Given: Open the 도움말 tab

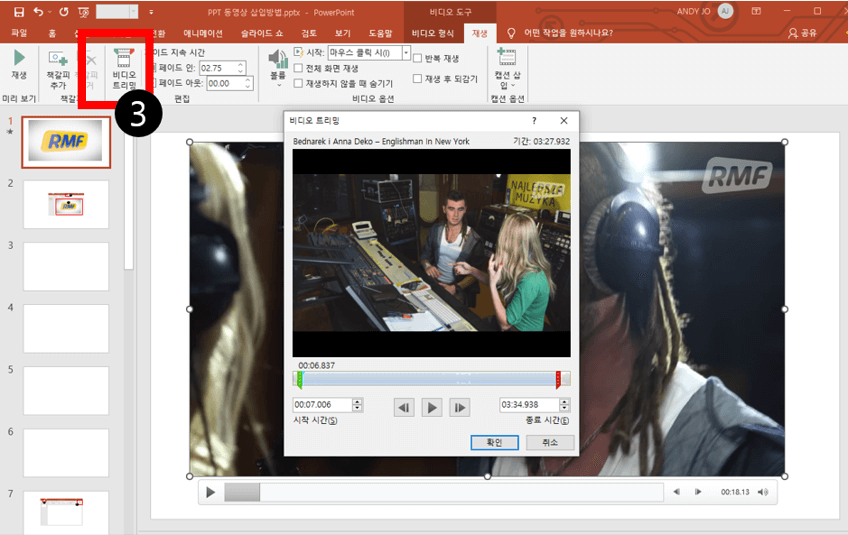Looking at the screenshot, I should [x=380, y=33].
